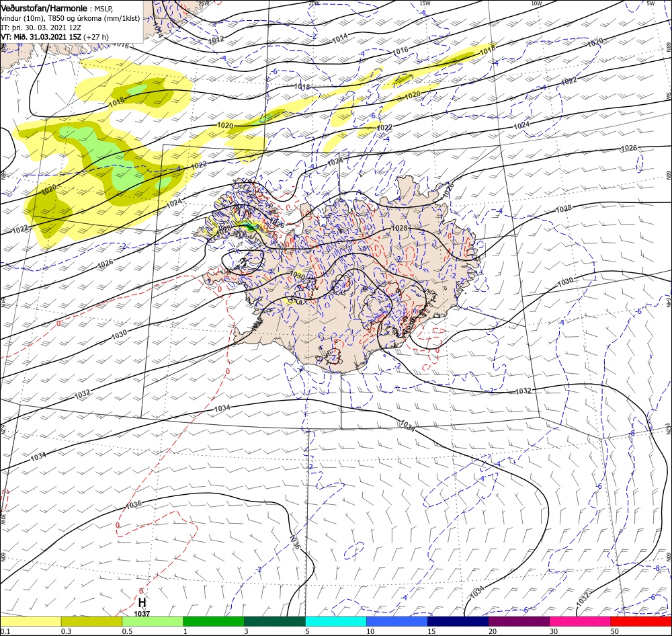Click the '5' legend scale value
This screenshot has width=672, height=636.
[308, 631]
